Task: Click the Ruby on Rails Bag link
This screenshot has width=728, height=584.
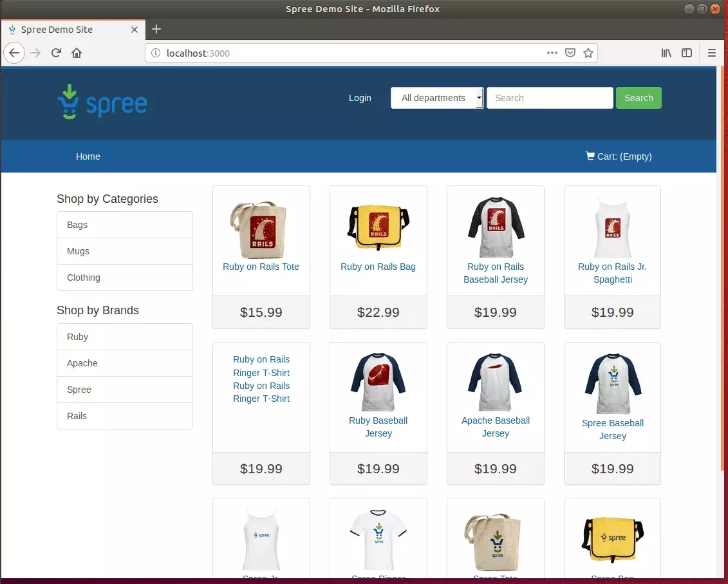Action: pyautogui.click(x=378, y=267)
